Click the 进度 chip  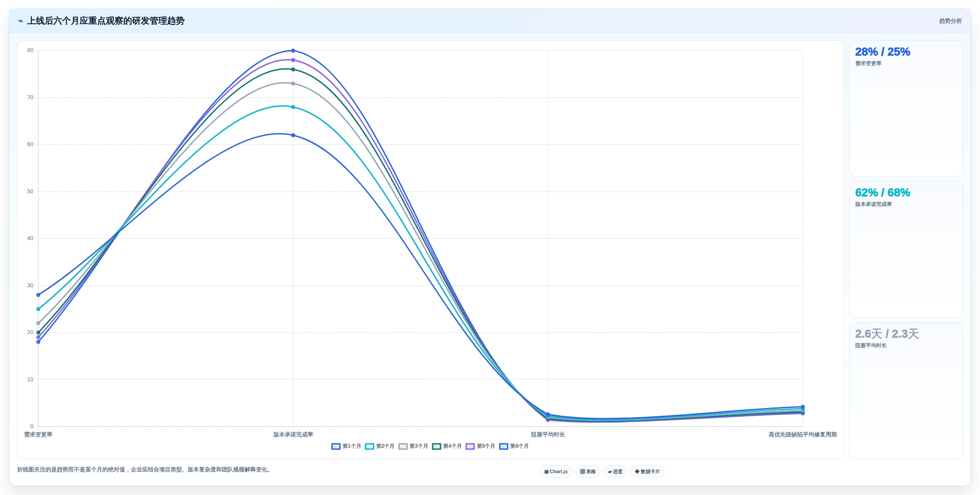click(x=615, y=471)
